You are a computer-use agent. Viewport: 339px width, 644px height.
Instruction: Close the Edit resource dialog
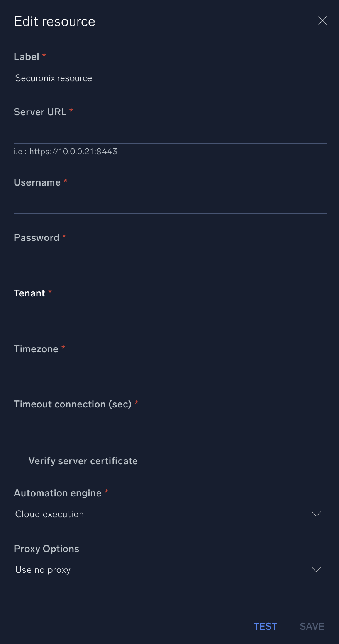322,21
